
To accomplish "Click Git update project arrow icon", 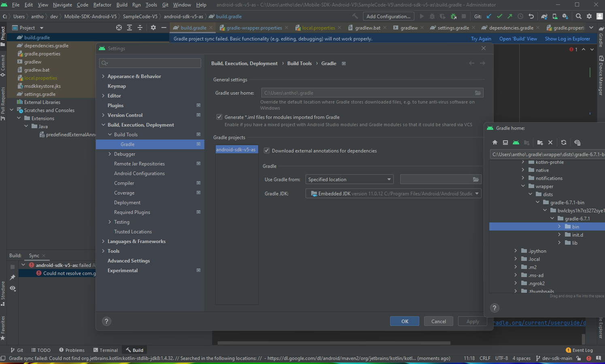I will 489,16.
